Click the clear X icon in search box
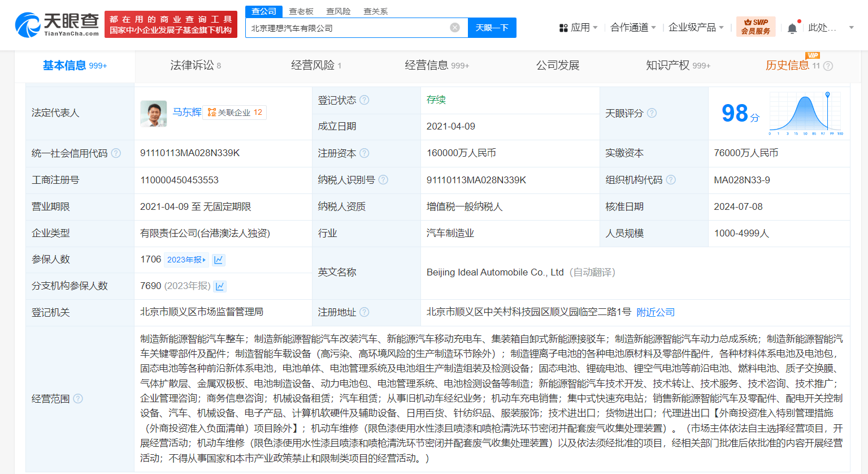This screenshot has height=474, width=868. (x=455, y=27)
